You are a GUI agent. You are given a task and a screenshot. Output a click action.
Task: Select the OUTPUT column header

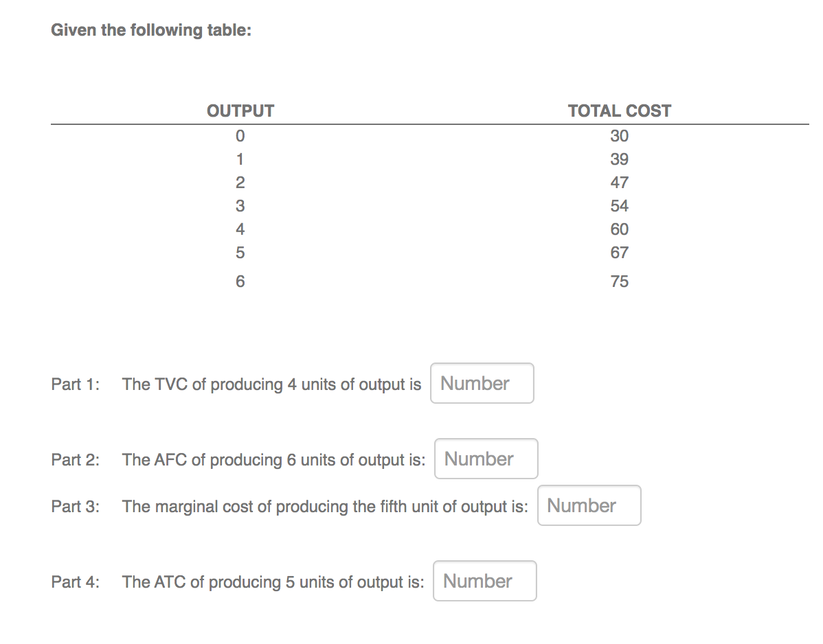(240, 110)
